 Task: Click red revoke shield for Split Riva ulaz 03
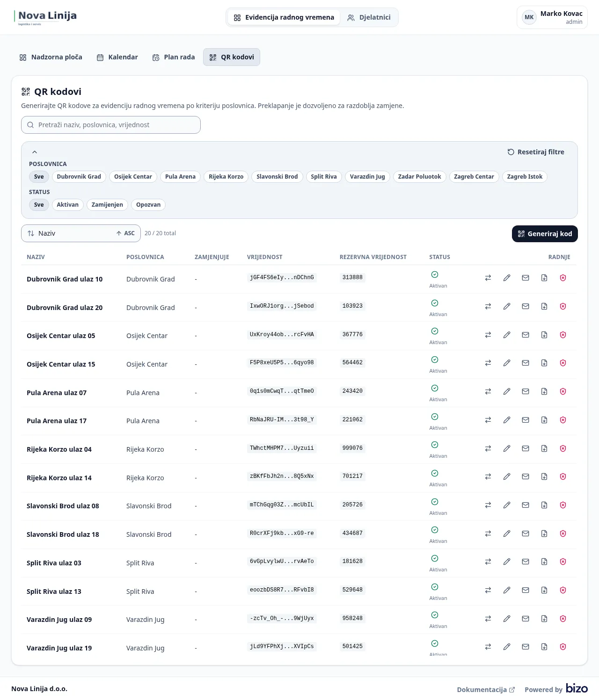pos(563,562)
